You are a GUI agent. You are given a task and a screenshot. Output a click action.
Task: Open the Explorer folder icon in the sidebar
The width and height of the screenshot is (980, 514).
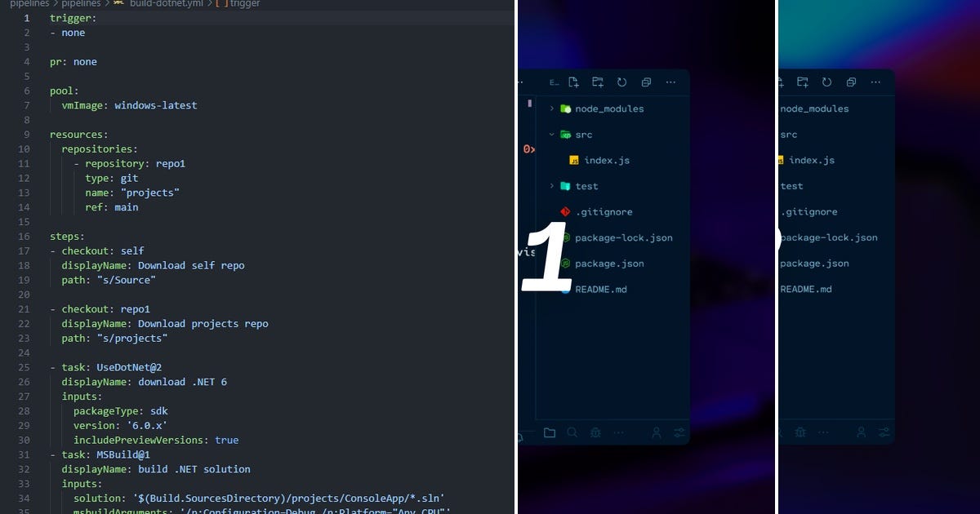point(550,432)
